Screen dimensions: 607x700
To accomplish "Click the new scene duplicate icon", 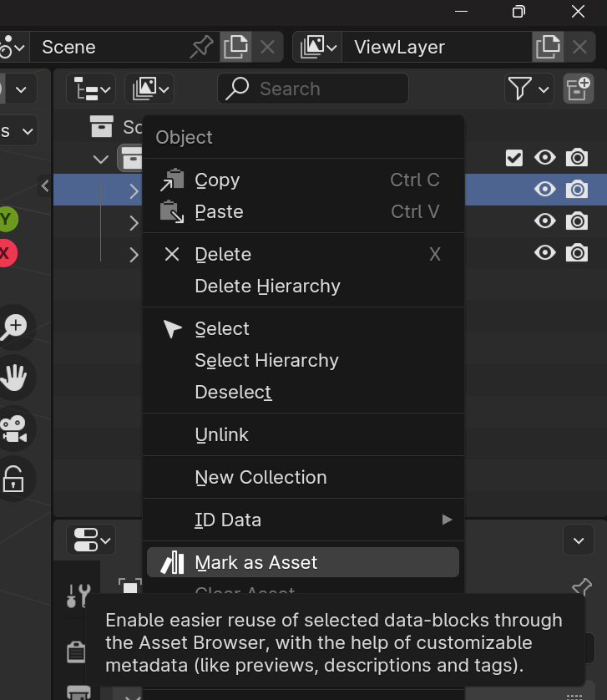I will (235, 47).
